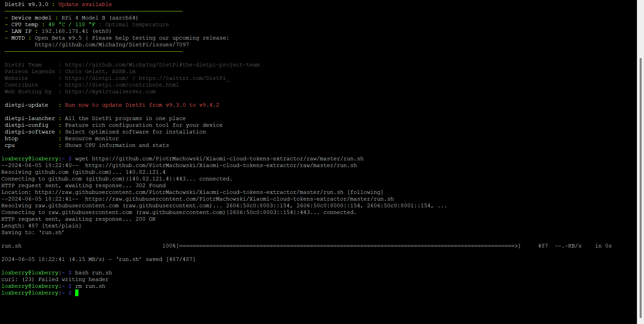Click the htop command name
The height and width of the screenshot is (324, 644).
11,139
